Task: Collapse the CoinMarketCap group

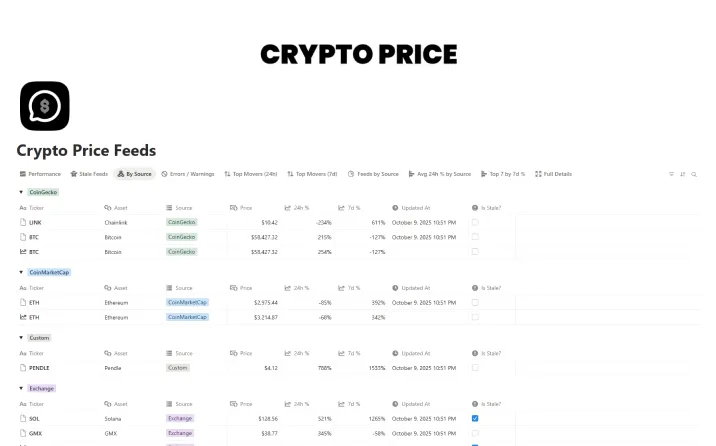Action: (21, 272)
